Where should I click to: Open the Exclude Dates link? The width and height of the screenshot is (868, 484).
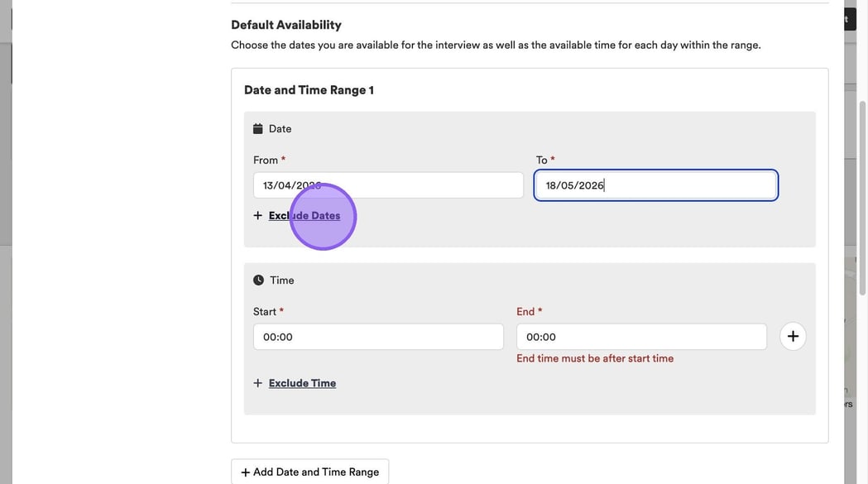point(304,216)
